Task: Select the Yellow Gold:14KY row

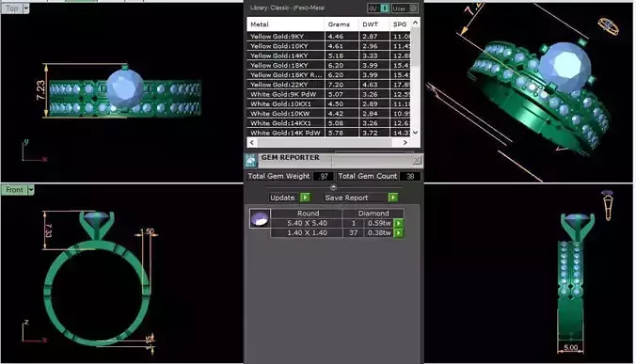Action: (328, 55)
